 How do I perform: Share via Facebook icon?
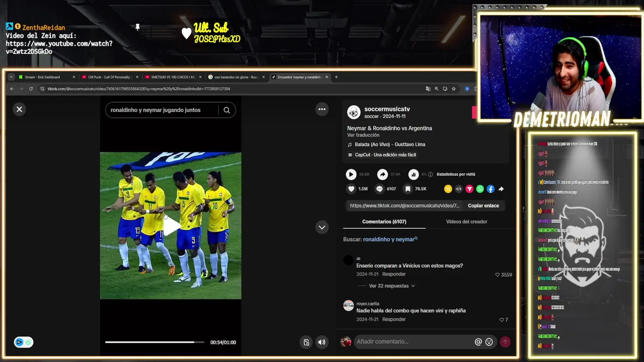coord(491,189)
